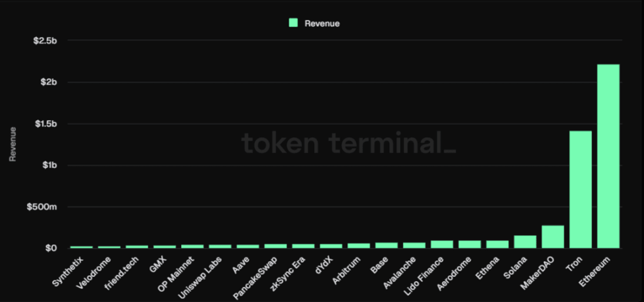Screen dimensions: 644x302
Task: Click the $2b y-axis value
Action: (x=48, y=82)
